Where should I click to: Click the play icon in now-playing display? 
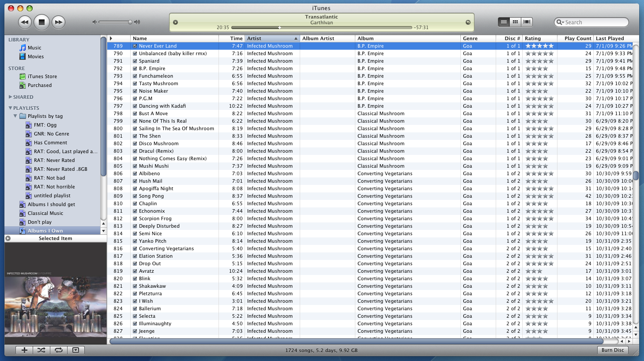175,23
